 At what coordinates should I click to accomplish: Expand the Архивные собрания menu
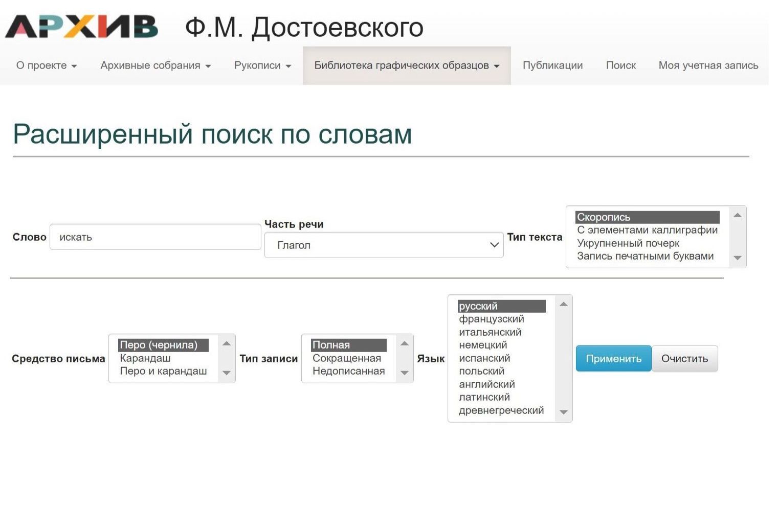[155, 65]
